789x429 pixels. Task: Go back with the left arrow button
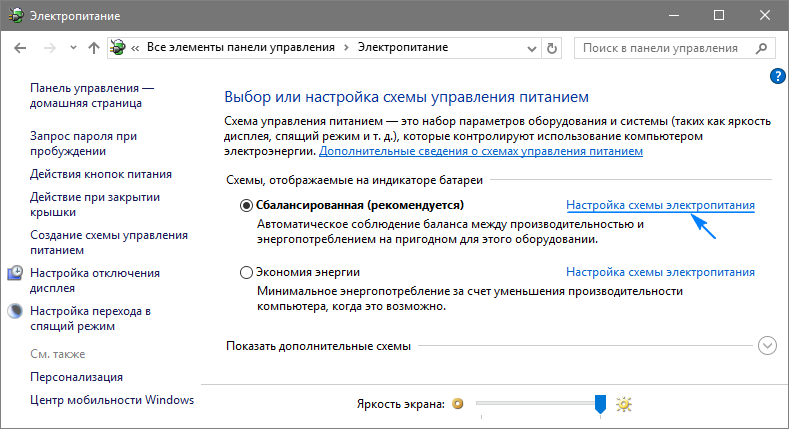(x=20, y=47)
